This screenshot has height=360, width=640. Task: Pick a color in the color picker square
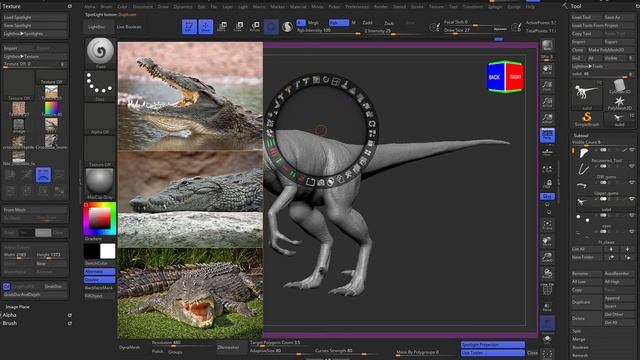[x=100, y=218]
